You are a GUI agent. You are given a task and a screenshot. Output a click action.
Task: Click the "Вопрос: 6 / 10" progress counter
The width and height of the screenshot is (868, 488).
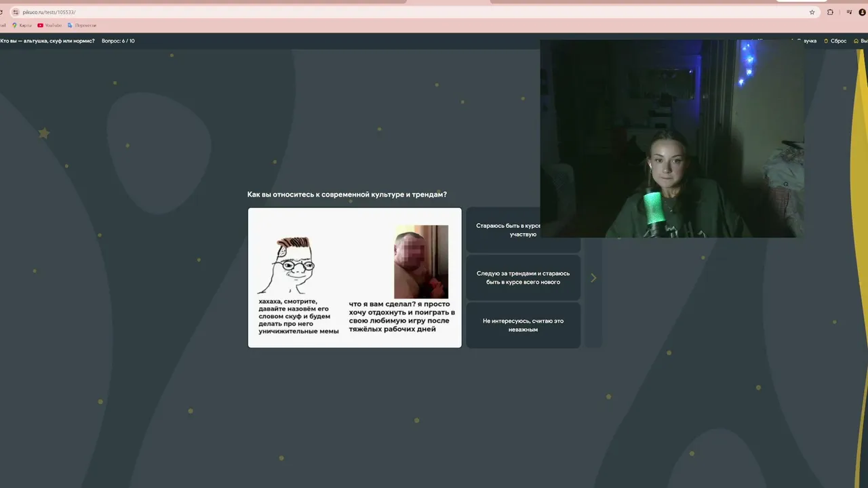point(118,41)
